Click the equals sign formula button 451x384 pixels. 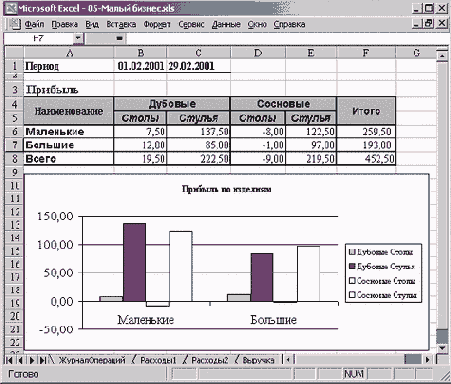coord(119,38)
